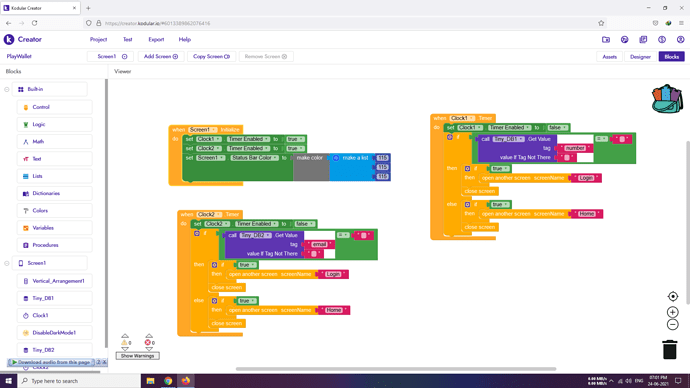The height and width of the screenshot is (388, 690).
Task: Collapse the Built-in blocks tree
Action: pyautogui.click(x=7, y=89)
